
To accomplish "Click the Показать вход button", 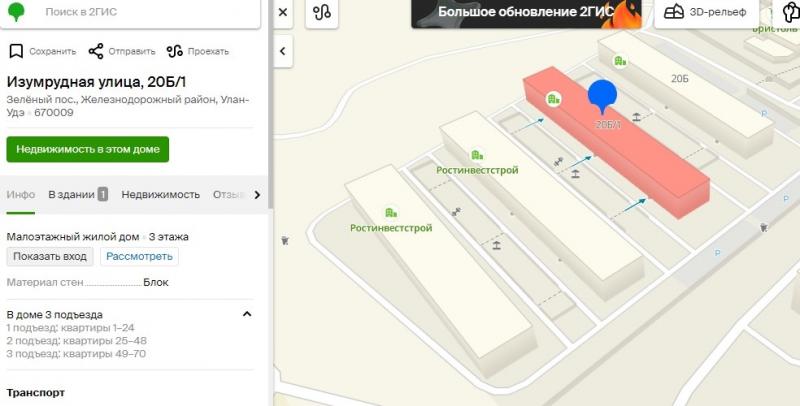I will tap(50, 256).
